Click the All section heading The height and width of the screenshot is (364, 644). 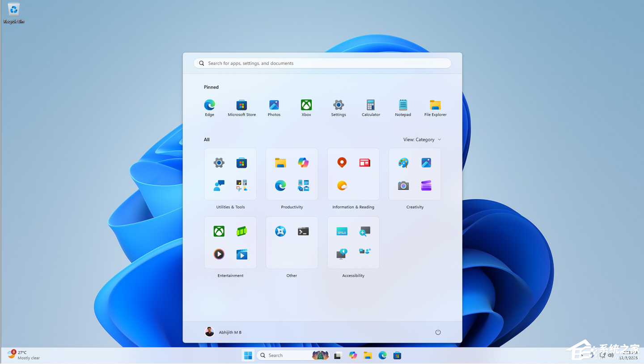tap(207, 140)
